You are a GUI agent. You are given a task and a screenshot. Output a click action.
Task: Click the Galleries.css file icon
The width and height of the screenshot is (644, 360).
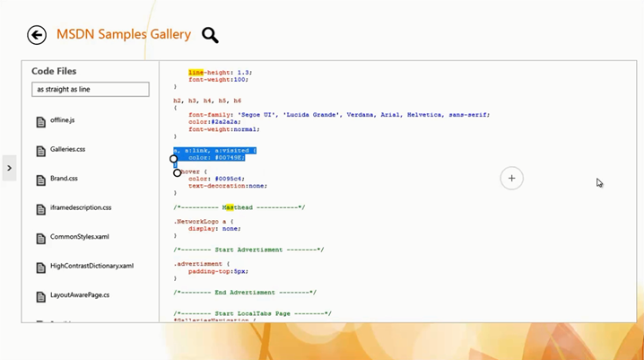pos(40,151)
